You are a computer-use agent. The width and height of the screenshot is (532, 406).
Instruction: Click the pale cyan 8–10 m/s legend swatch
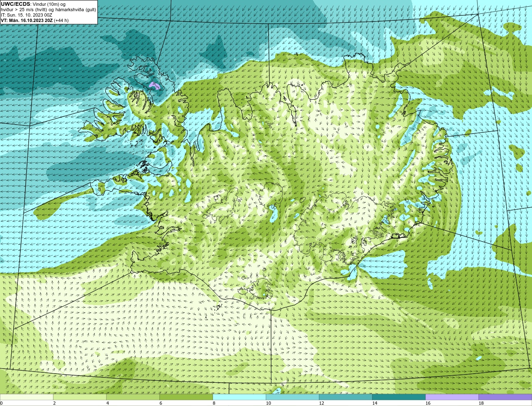(x=239, y=397)
